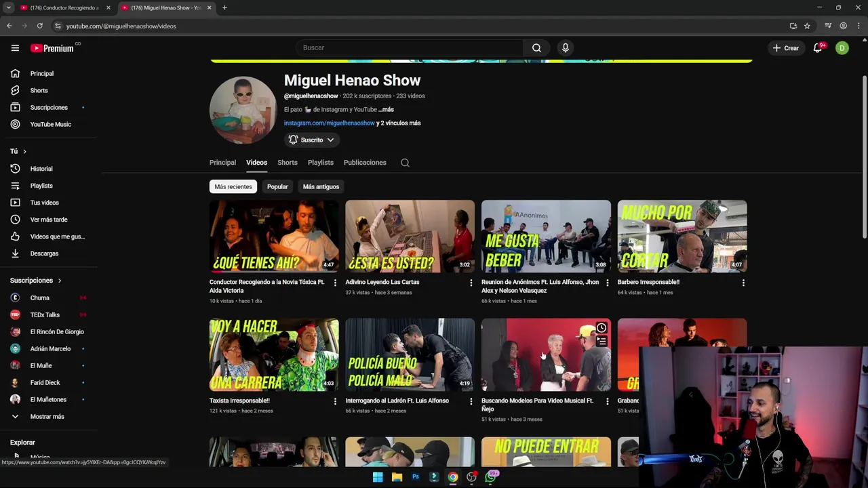Open Photoshop from taskbar
Screen dimensions: 868x488
[x=416, y=477]
